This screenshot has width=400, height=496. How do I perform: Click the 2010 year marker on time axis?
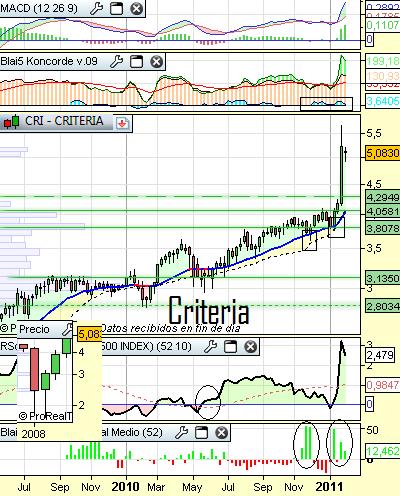click(x=125, y=487)
